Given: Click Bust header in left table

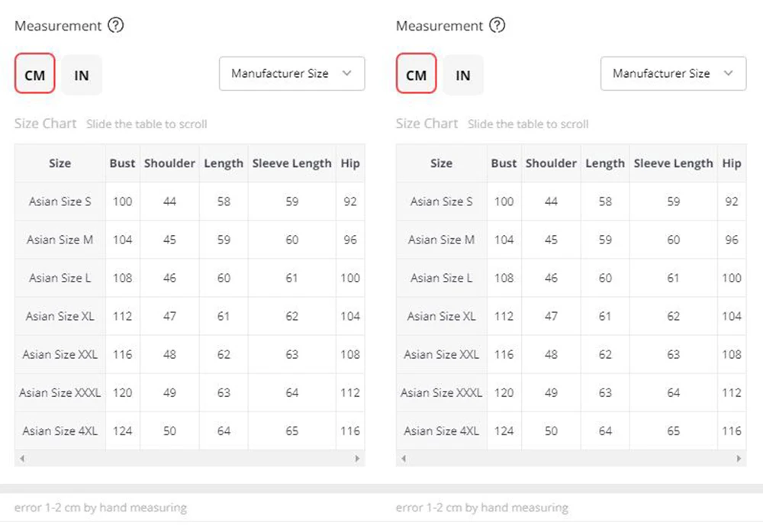Looking at the screenshot, I should tap(123, 163).
